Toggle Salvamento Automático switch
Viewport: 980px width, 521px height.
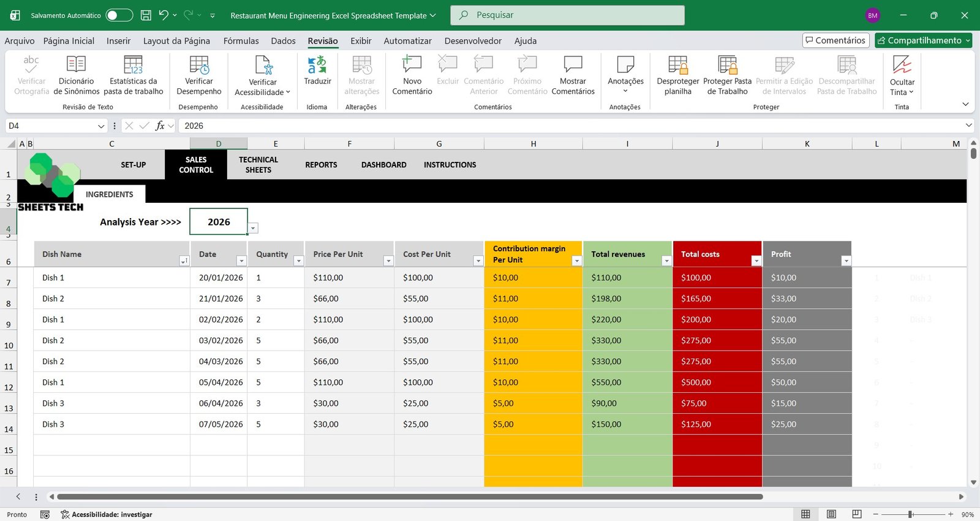(119, 15)
